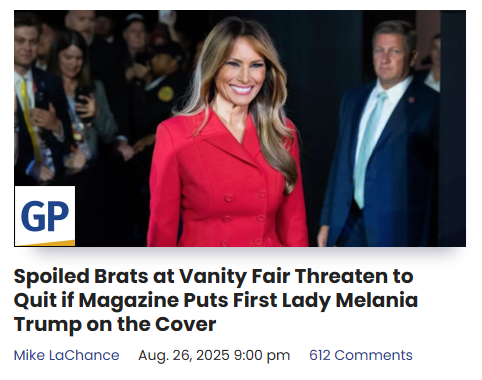Open the 'Spoiled Brats at Vanity Fair' headline
The height and width of the screenshot is (380, 482).
click(x=216, y=300)
